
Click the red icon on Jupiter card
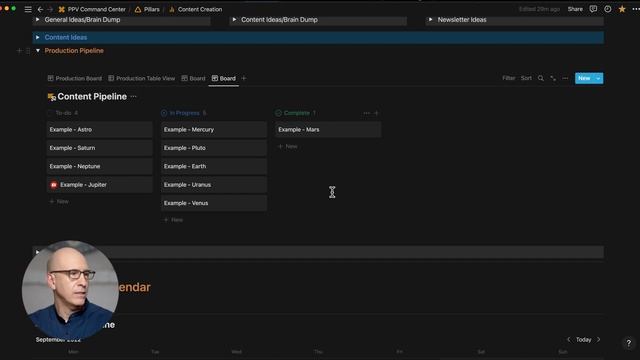click(x=53, y=185)
